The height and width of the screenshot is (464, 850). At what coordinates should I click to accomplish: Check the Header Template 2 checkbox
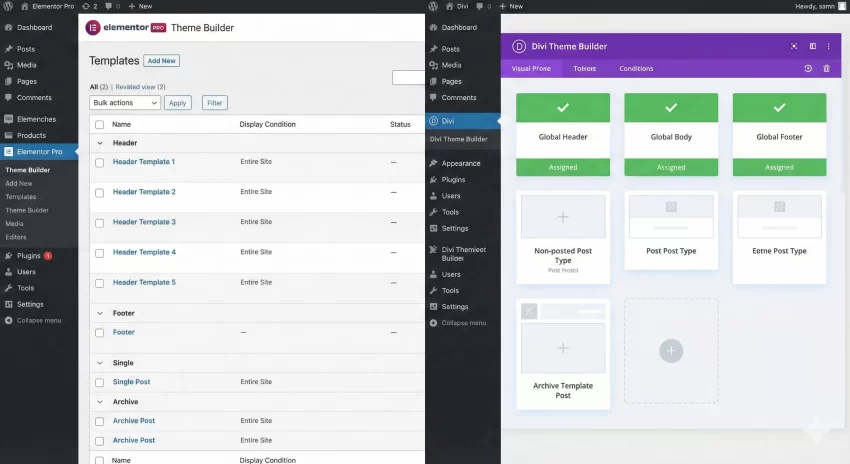point(99,193)
